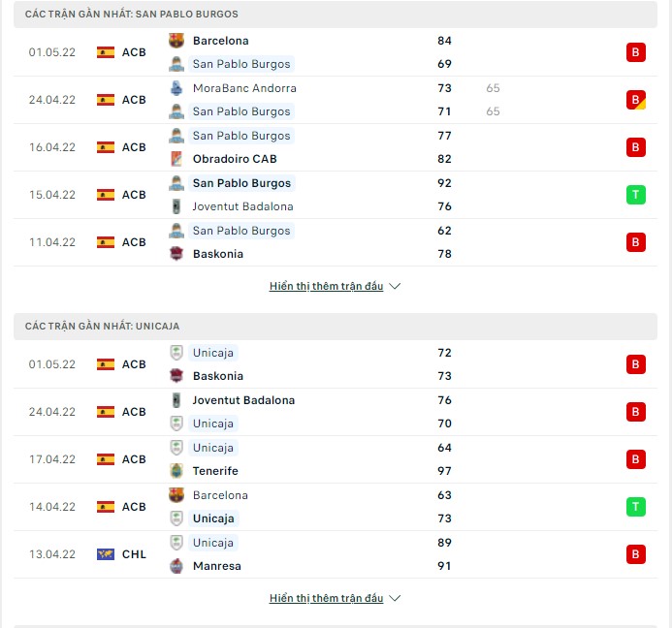The image size is (672, 628).
Task: Click the red B badge for the Unicaja vs Tenerife match
Action: point(635,459)
